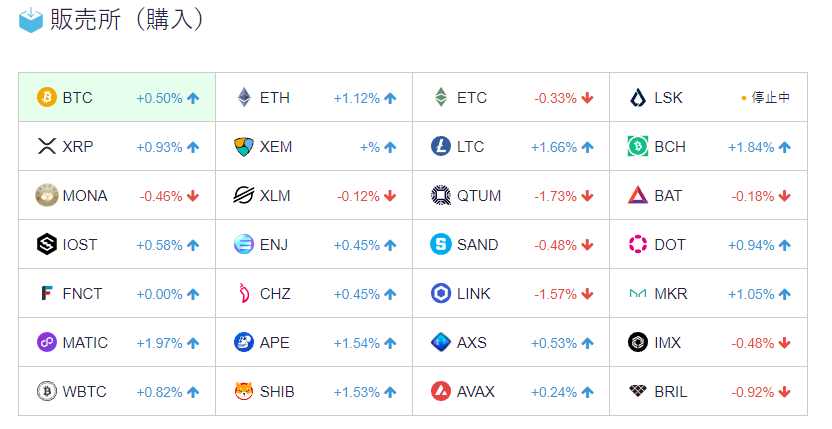Select the XEM currency label
Viewport: 832px width, 429px height.
276,147
